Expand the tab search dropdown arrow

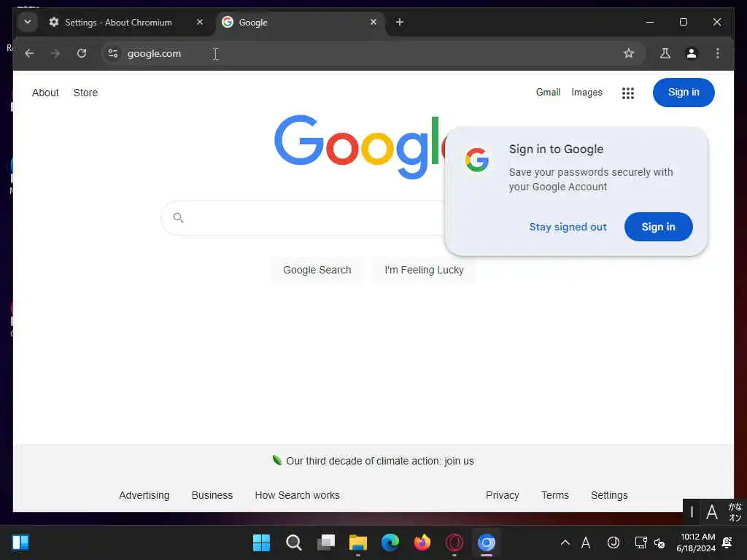pyautogui.click(x=28, y=22)
